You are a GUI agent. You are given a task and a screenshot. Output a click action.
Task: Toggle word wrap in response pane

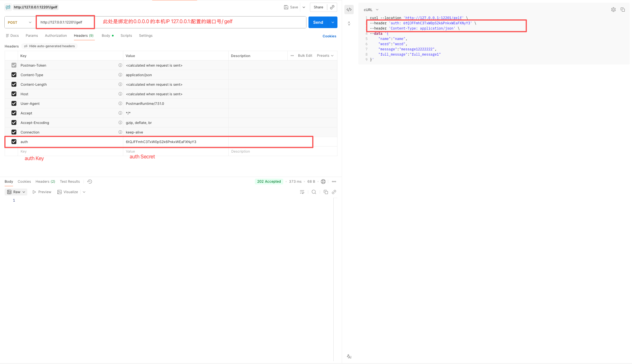(302, 192)
